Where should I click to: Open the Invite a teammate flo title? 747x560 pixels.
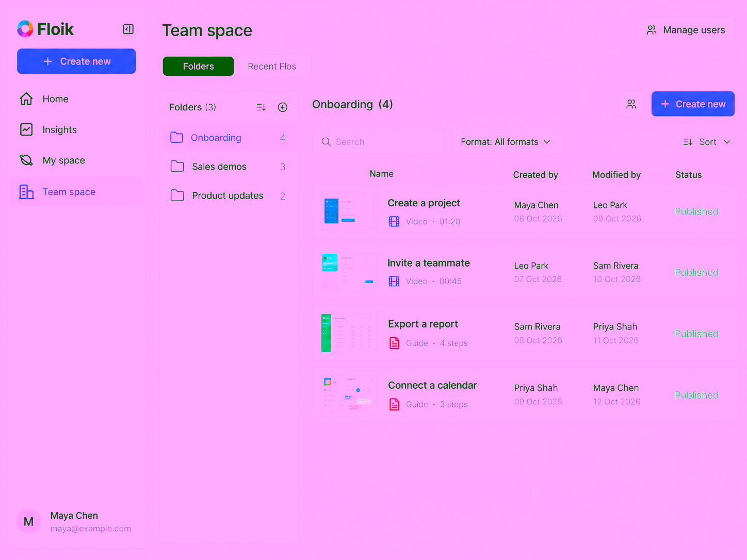pyautogui.click(x=429, y=263)
